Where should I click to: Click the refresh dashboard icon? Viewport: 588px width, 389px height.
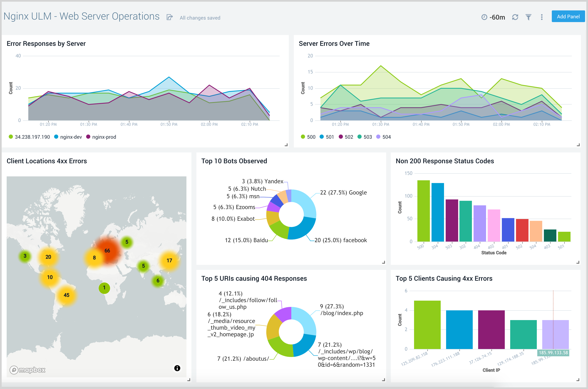pyautogui.click(x=515, y=17)
